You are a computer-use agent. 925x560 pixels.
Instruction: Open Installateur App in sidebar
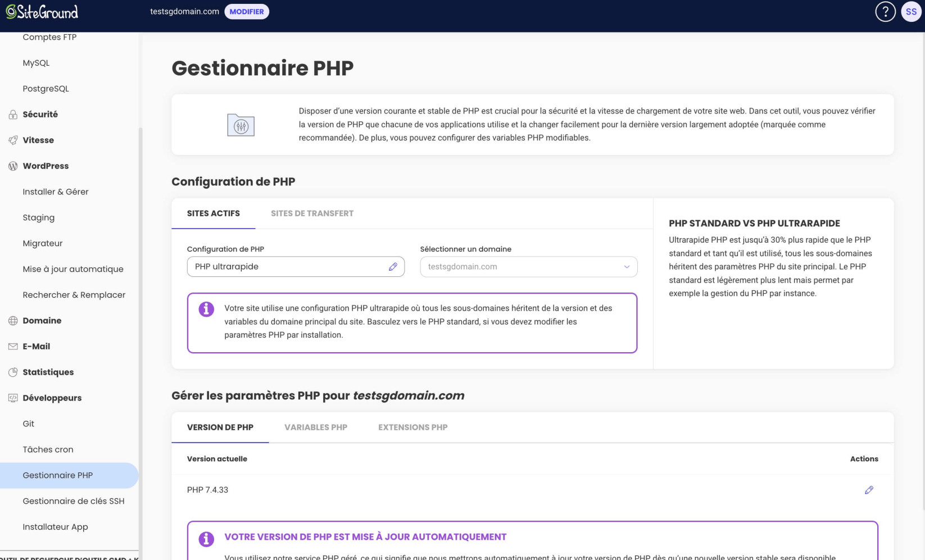coord(55,527)
